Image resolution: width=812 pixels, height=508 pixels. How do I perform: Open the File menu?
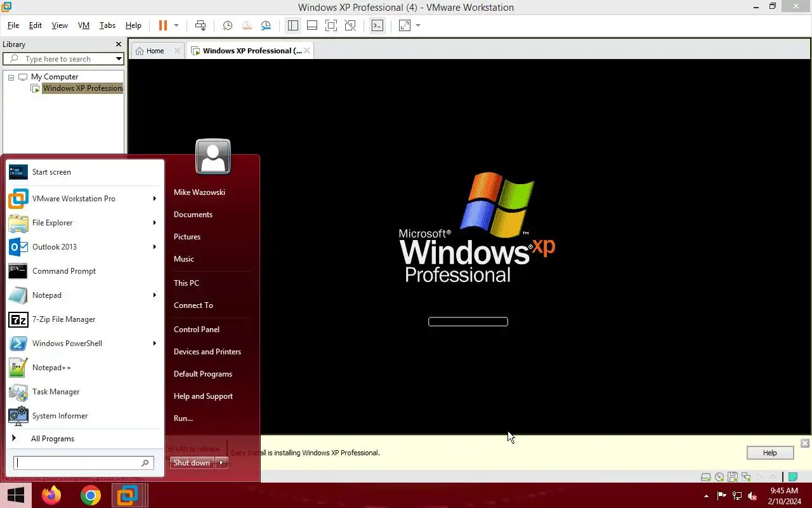[13, 25]
